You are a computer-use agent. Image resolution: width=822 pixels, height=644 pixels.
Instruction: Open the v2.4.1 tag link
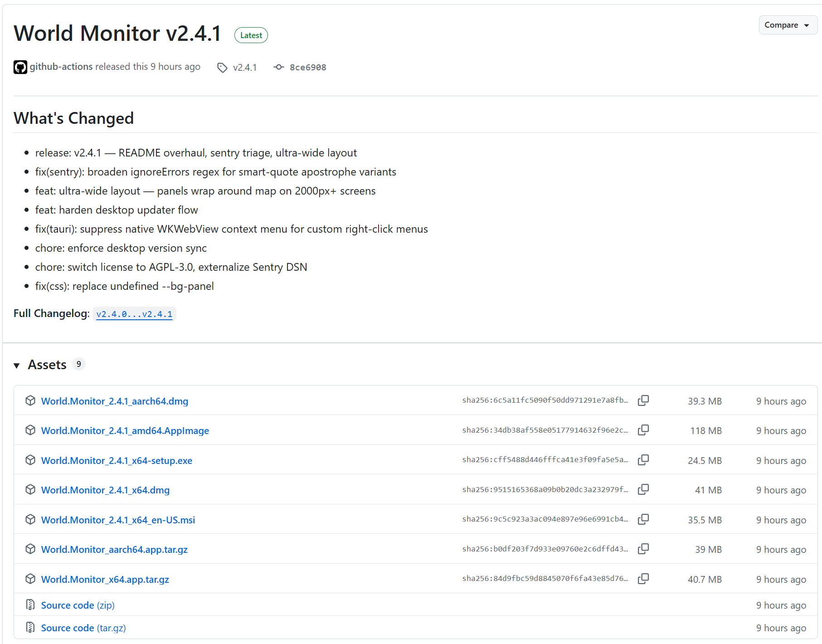click(x=244, y=68)
